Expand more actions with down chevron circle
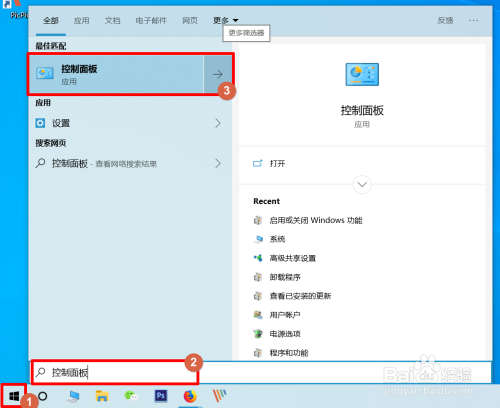Viewport: 500px width, 408px height. coord(362,184)
